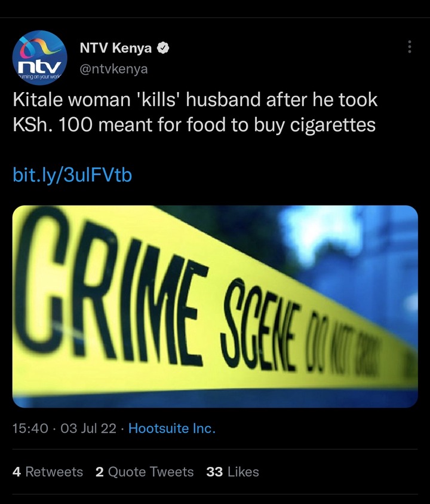Open the three-dot more options menu
430x504 pixels.
point(410,47)
